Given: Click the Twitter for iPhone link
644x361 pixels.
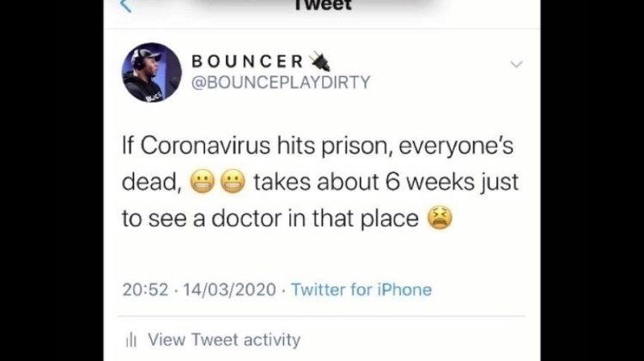Looking at the screenshot, I should tap(361, 290).
